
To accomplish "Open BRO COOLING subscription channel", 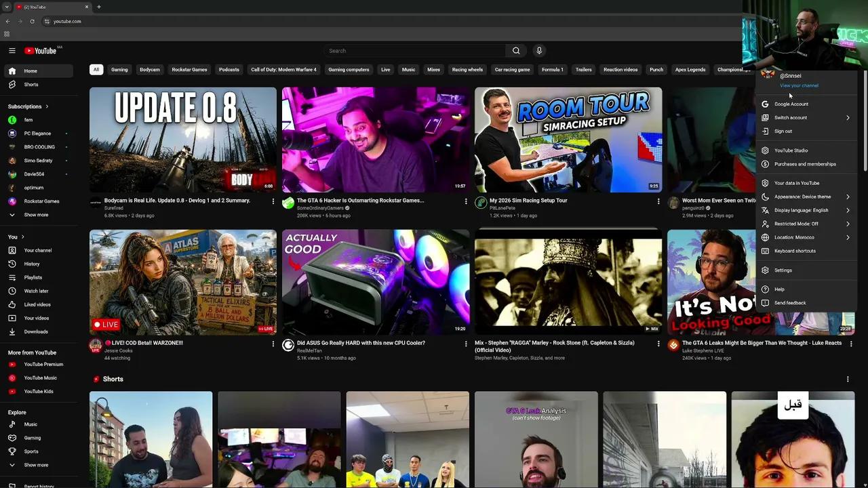I will click(40, 147).
